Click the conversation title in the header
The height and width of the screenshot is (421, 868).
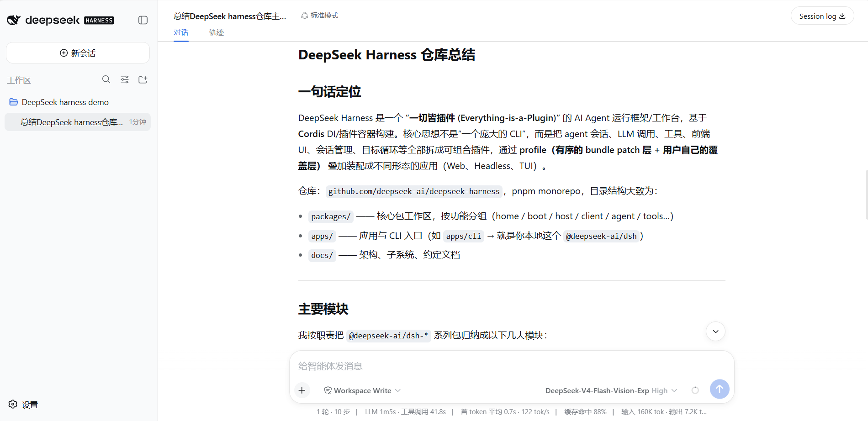point(230,16)
